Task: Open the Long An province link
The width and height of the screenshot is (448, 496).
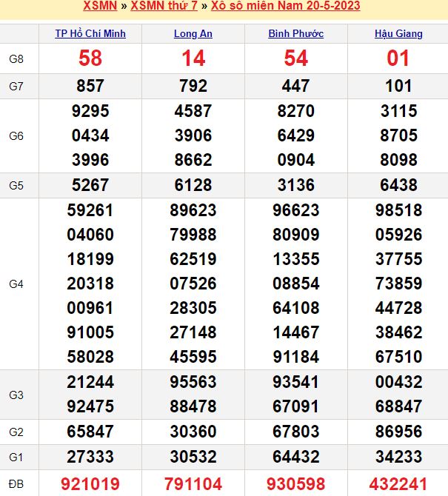Action: pos(193,34)
